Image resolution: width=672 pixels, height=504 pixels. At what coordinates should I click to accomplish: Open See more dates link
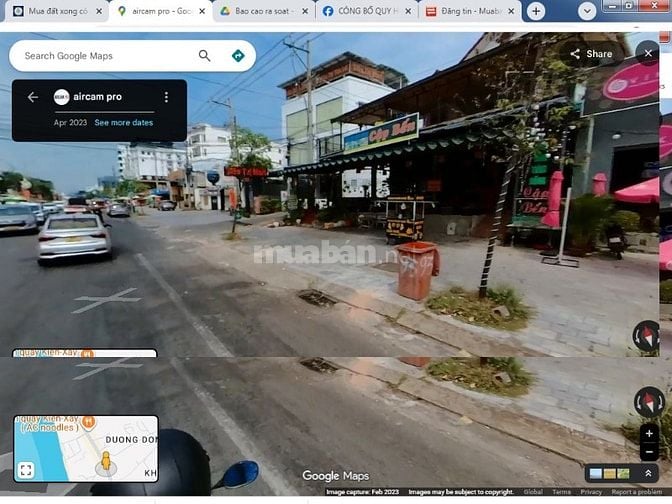123,123
